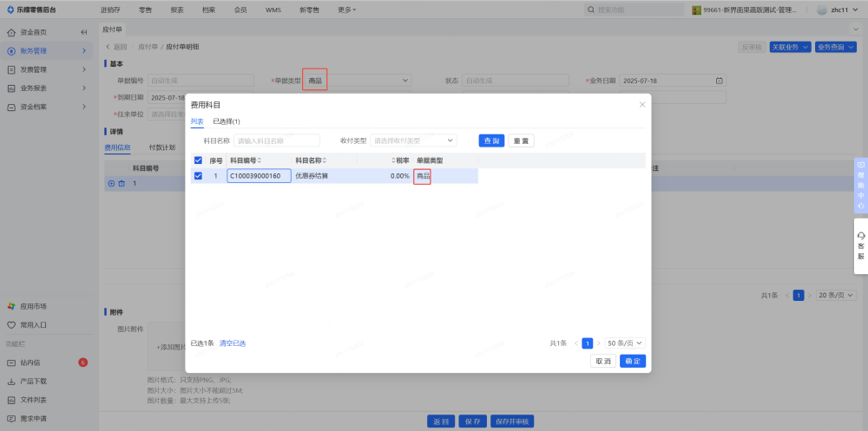Click the 产品下载 download icon

(11, 382)
